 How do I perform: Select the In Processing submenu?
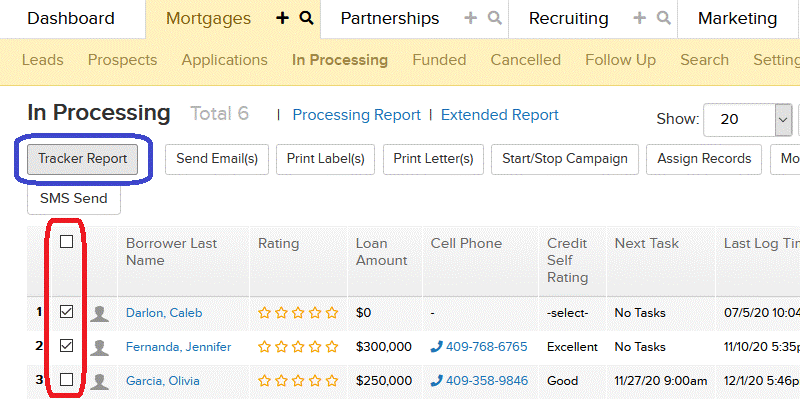coord(340,60)
